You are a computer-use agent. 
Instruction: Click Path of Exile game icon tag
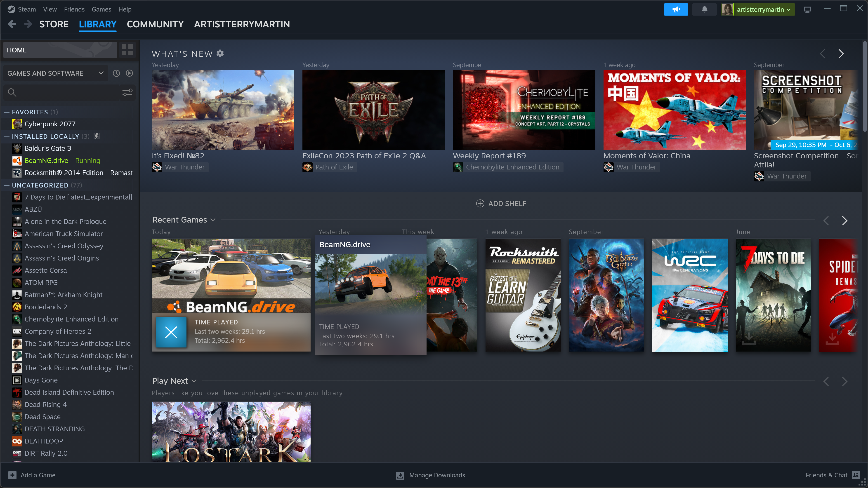point(307,167)
